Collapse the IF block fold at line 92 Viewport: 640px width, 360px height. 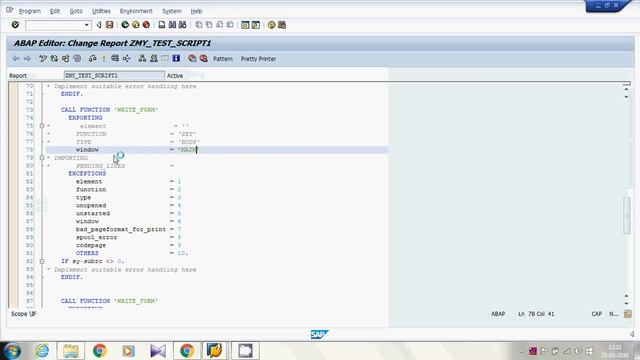tap(42, 261)
